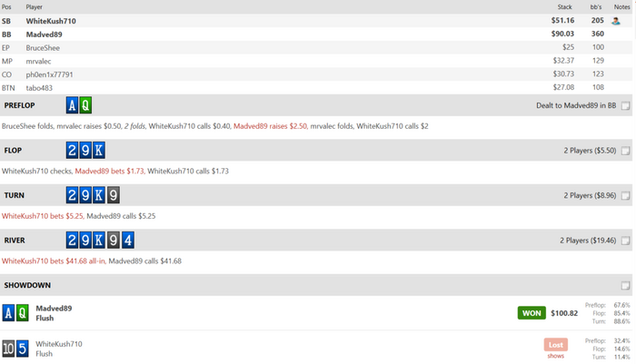Click the $27.08 stack value
This screenshot has height=364, width=636.
(563, 87)
